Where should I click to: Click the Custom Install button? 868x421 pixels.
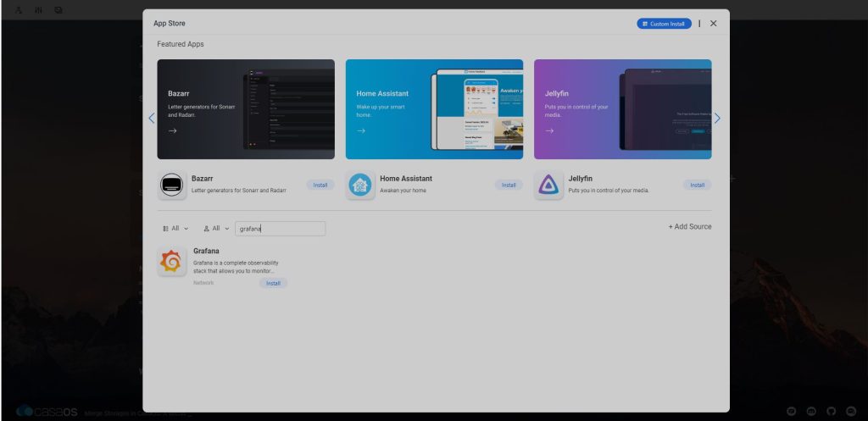pyautogui.click(x=664, y=24)
